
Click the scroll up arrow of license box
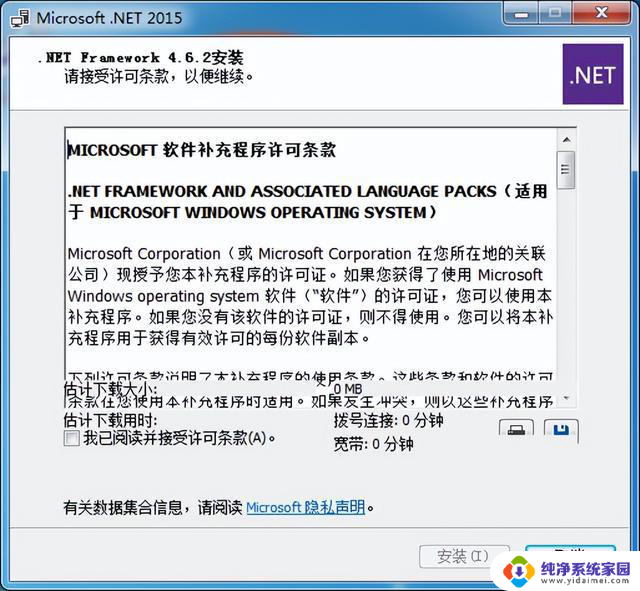[x=566, y=140]
